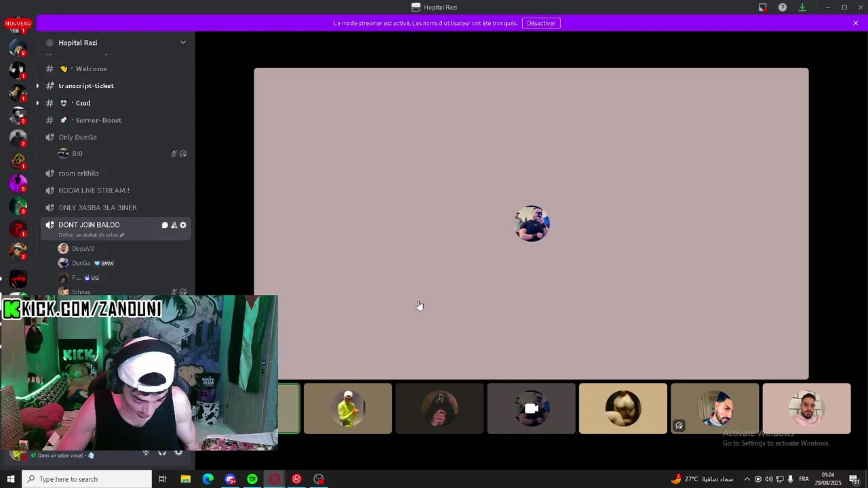Open Spotify from taskbar

click(x=252, y=479)
